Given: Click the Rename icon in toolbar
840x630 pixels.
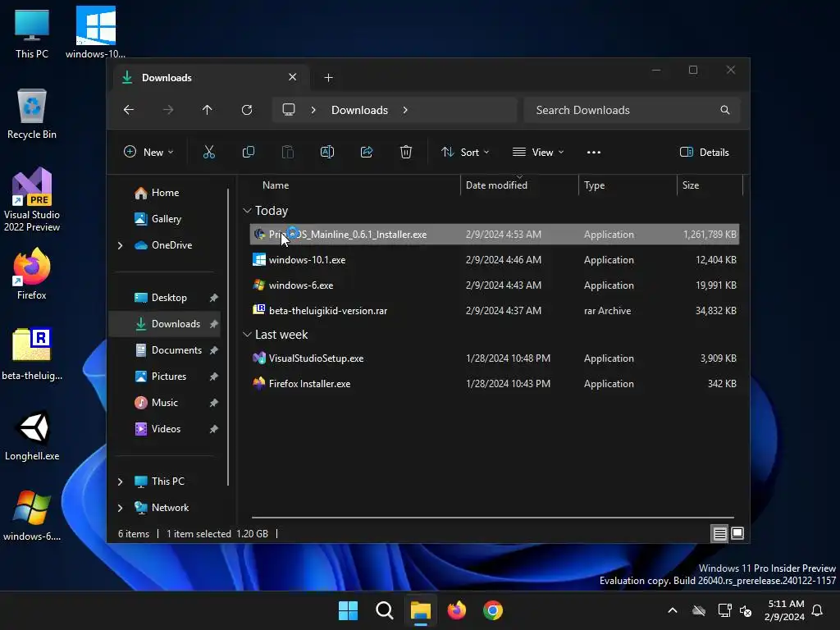Looking at the screenshot, I should point(327,152).
